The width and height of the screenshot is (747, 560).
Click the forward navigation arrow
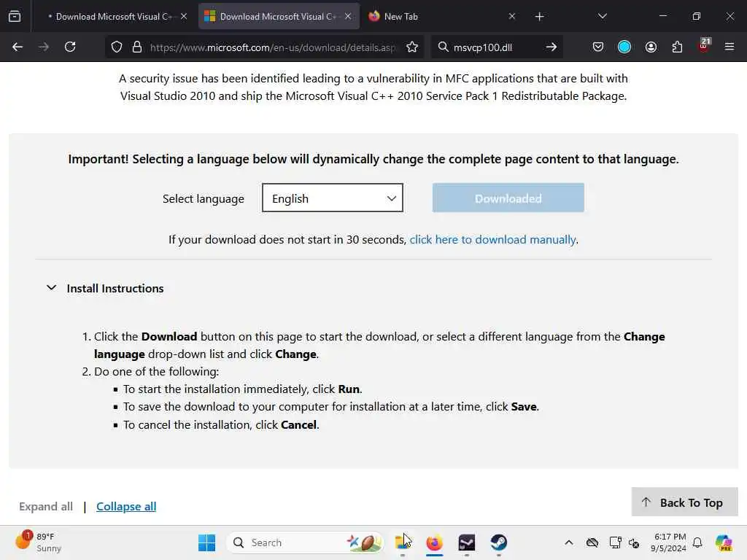(x=44, y=47)
